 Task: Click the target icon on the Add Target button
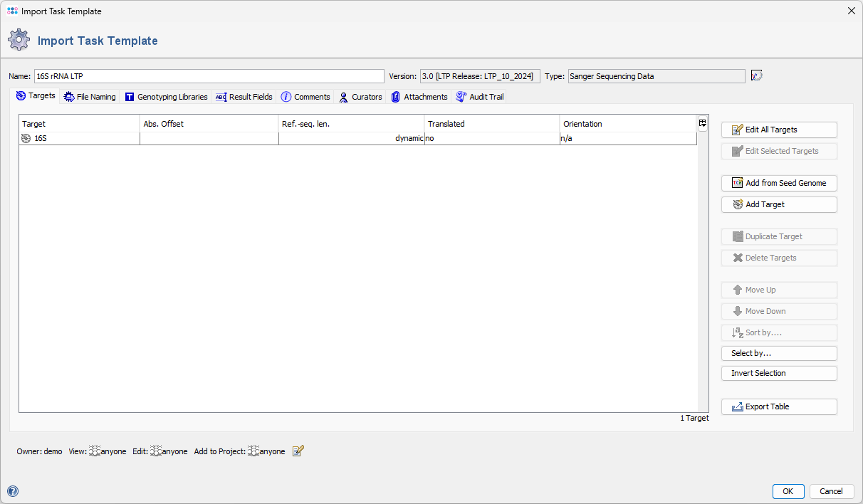[x=738, y=204]
